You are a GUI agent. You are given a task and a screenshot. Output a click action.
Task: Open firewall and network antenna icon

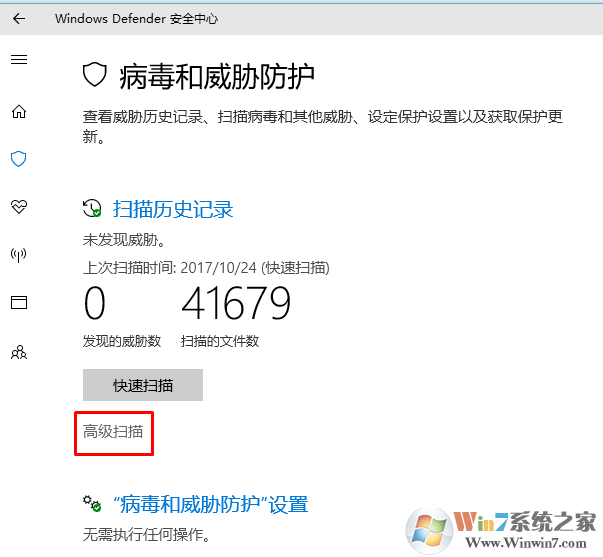(x=18, y=255)
